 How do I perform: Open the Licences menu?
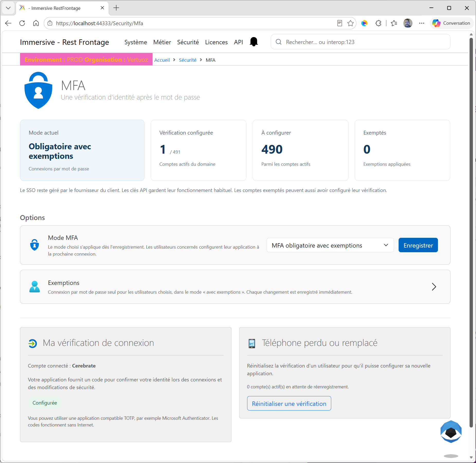pos(216,42)
